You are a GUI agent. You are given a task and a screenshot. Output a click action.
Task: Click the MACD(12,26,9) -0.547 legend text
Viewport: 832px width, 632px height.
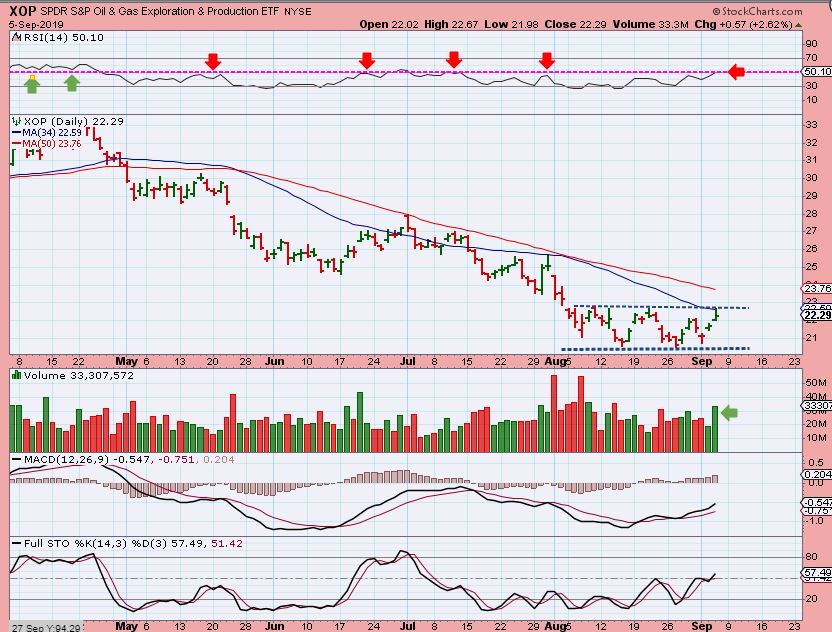pos(87,459)
